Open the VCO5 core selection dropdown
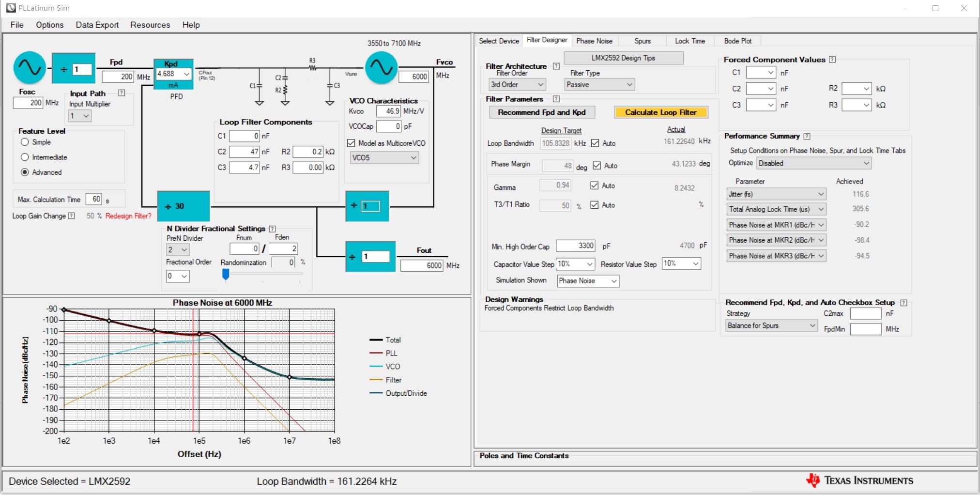This screenshot has width=980, height=495. click(x=384, y=158)
